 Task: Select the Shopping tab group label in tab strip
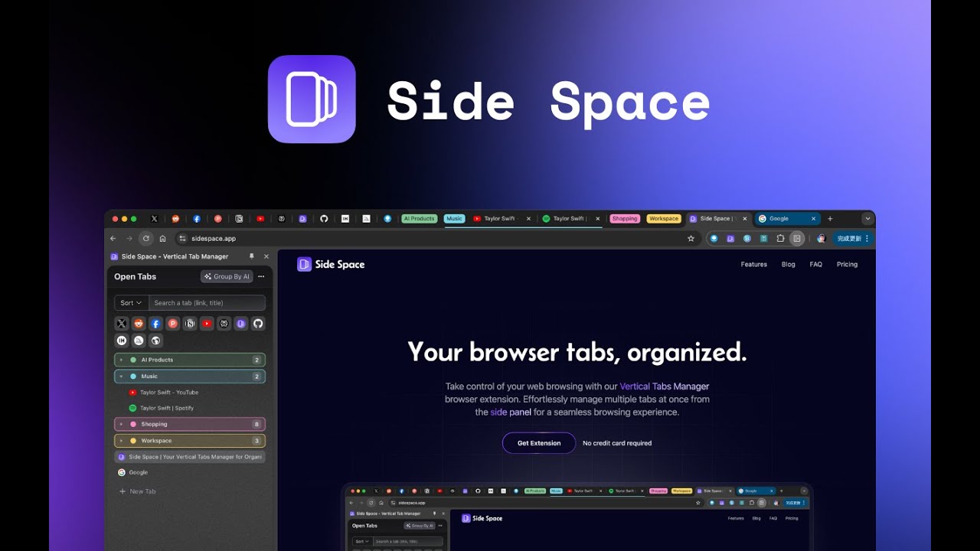point(625,218)
